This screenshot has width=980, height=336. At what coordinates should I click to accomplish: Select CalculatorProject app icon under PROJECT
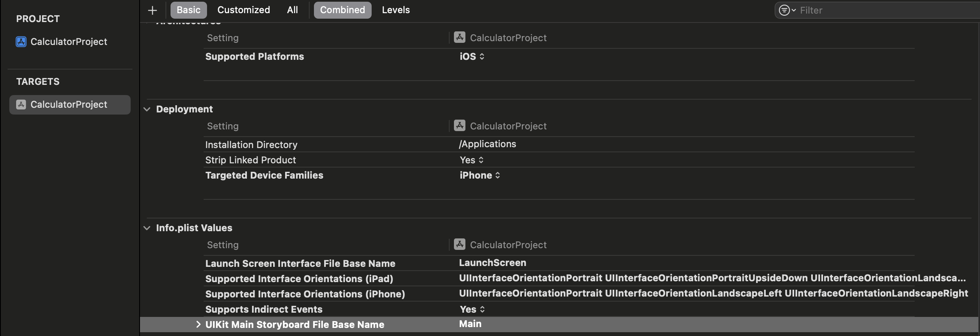[21, 42]
